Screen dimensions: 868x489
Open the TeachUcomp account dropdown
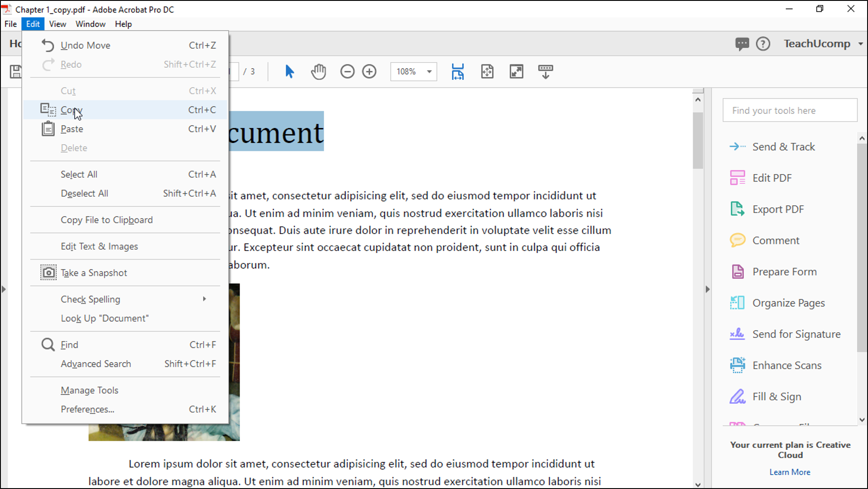822,43
